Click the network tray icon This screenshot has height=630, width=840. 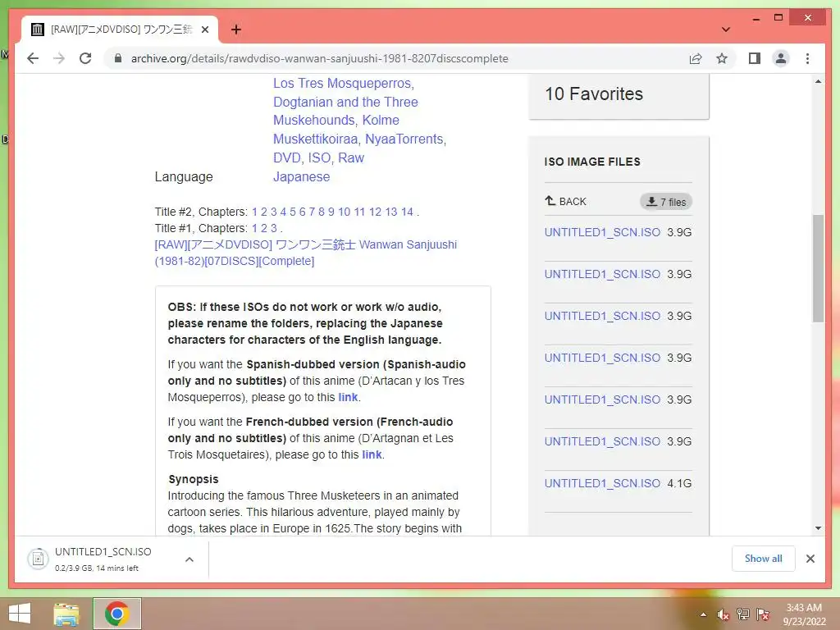743,614
